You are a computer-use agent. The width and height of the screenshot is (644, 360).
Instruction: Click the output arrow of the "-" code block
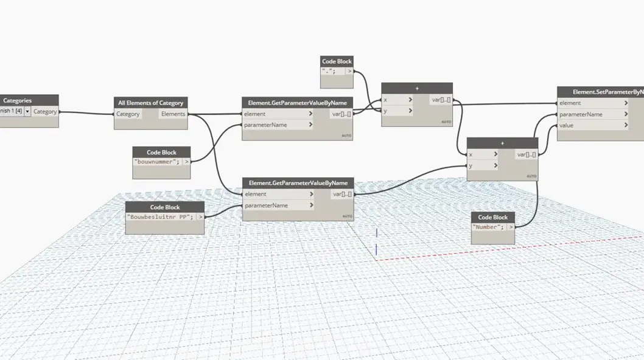(349, 71)
